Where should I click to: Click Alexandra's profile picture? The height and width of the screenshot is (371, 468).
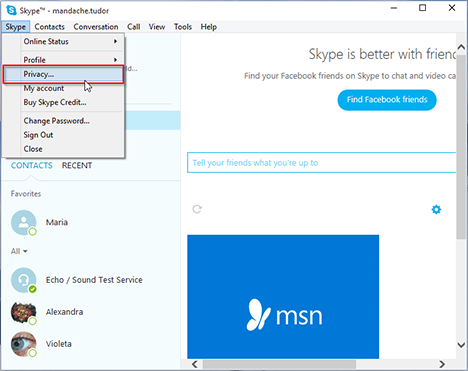click(x=24, y=312)
